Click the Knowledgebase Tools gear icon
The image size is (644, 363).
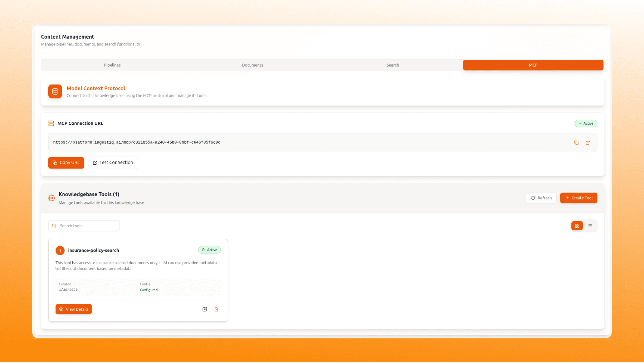tap(52, 198)
